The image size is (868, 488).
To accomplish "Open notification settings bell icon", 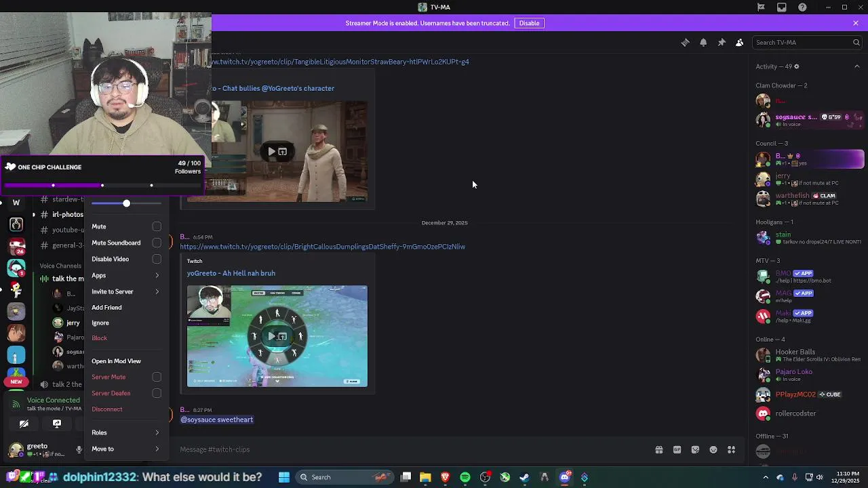I will 703,42.
